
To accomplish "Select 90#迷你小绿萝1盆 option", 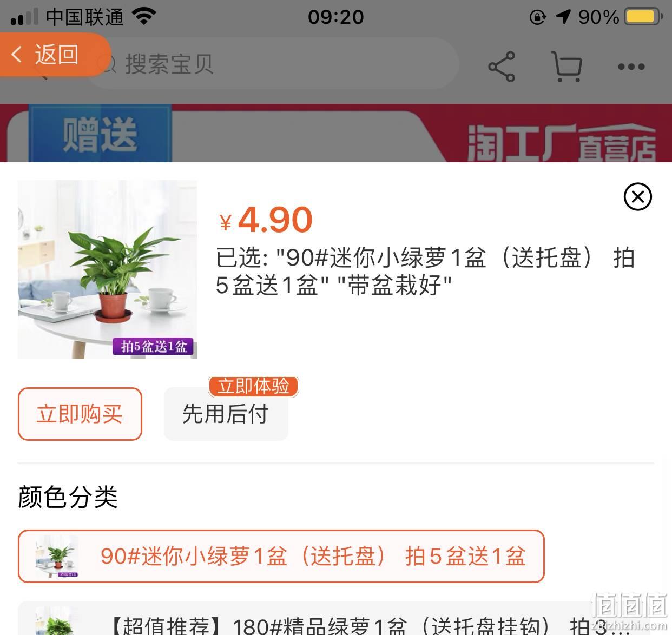I will coord(281,556).
